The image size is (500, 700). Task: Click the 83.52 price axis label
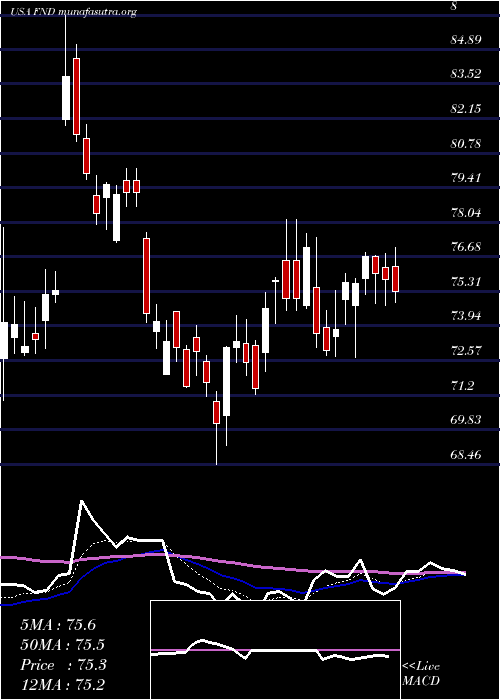(466, 74)
